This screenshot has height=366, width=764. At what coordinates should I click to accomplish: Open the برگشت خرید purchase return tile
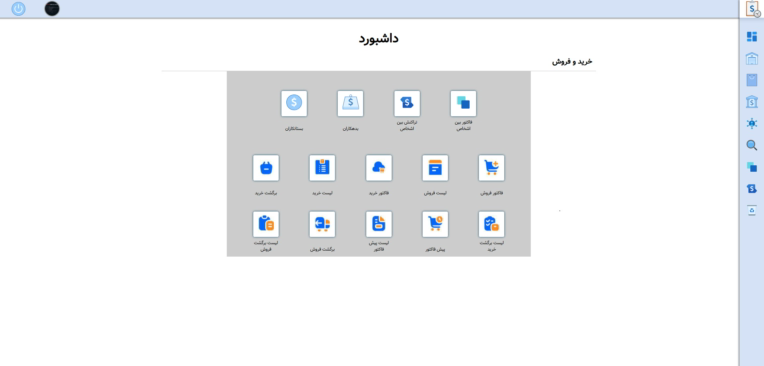(266, 168)
